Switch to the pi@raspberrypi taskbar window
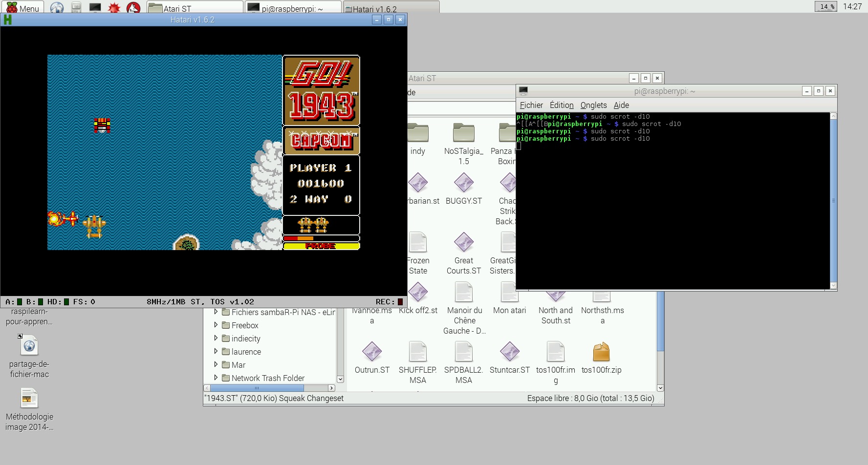The width and height of the screenshot is (868, 465). pos(293,8)
